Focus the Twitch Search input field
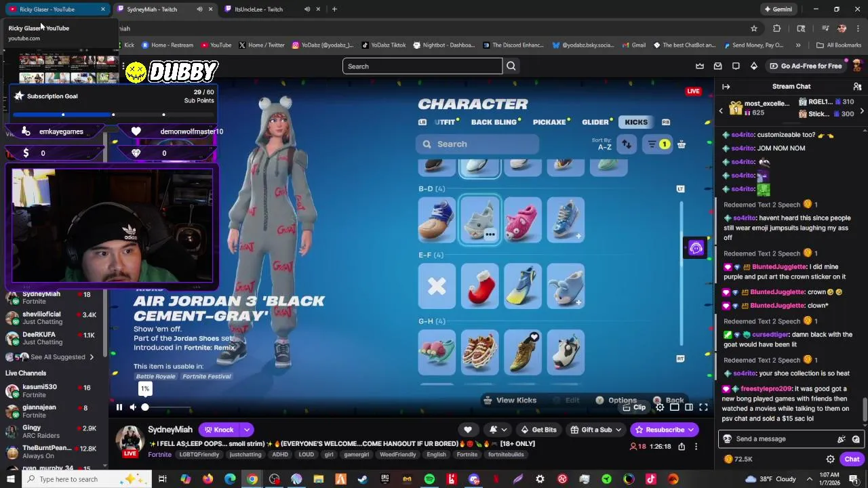This screenshot has width=868, height=488. (422, 66)
